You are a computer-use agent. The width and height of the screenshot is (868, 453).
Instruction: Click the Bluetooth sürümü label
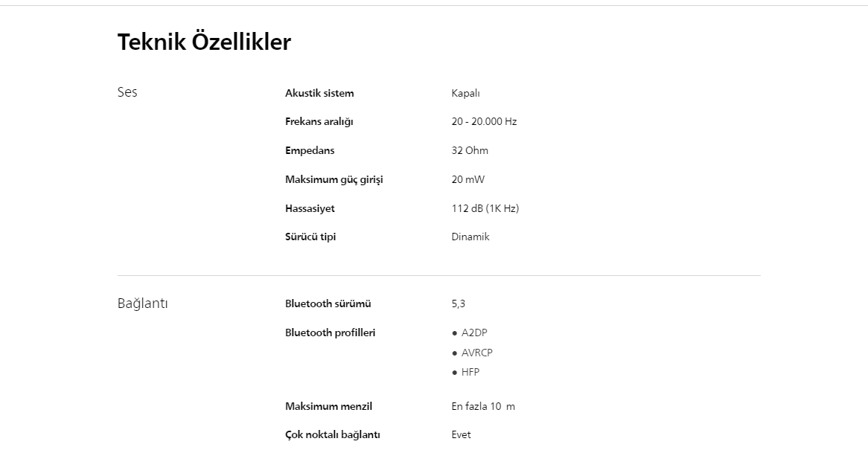pyautogui.click(x=328, y=303)
